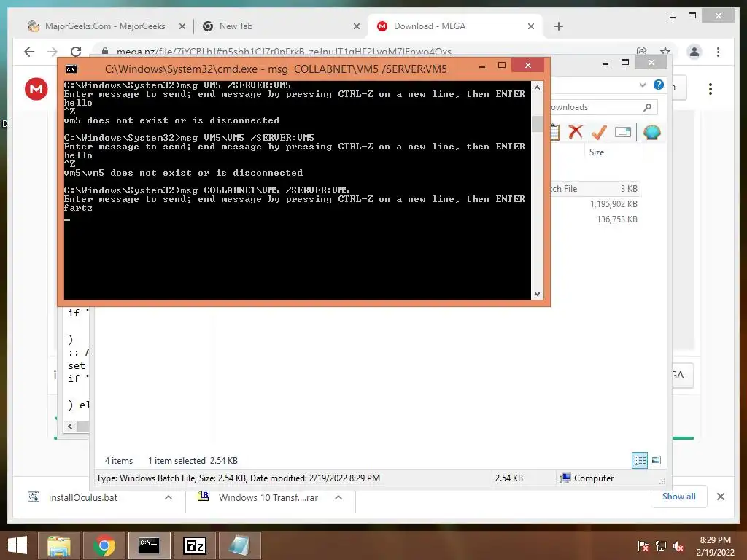This screenshot has width=747, height=560.
Task: Open the Windows Start button
Action: 18,545
